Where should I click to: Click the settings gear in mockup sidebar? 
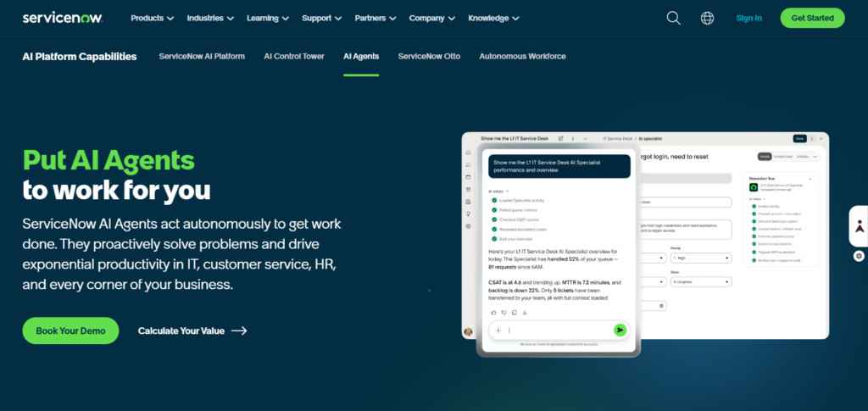tap(468, 225)
